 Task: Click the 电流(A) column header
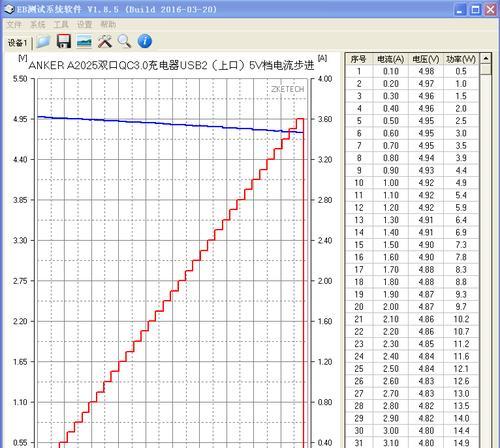[390, 59]
